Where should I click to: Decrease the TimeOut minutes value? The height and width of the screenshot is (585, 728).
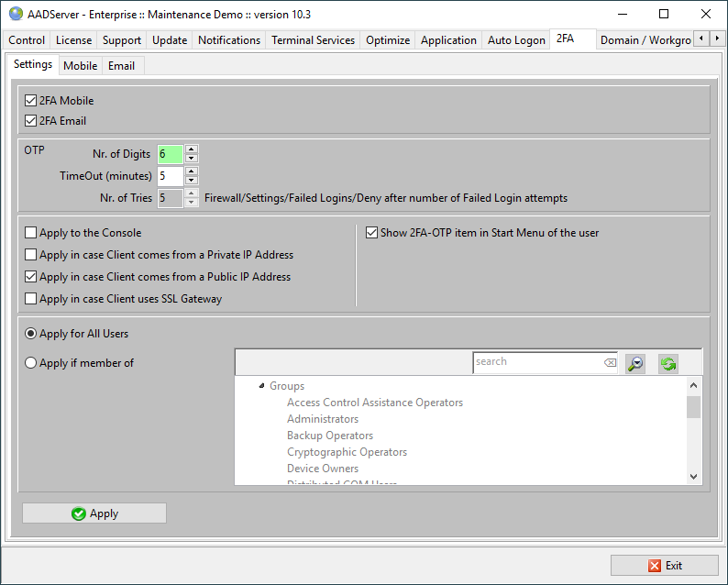click(192, 181)
